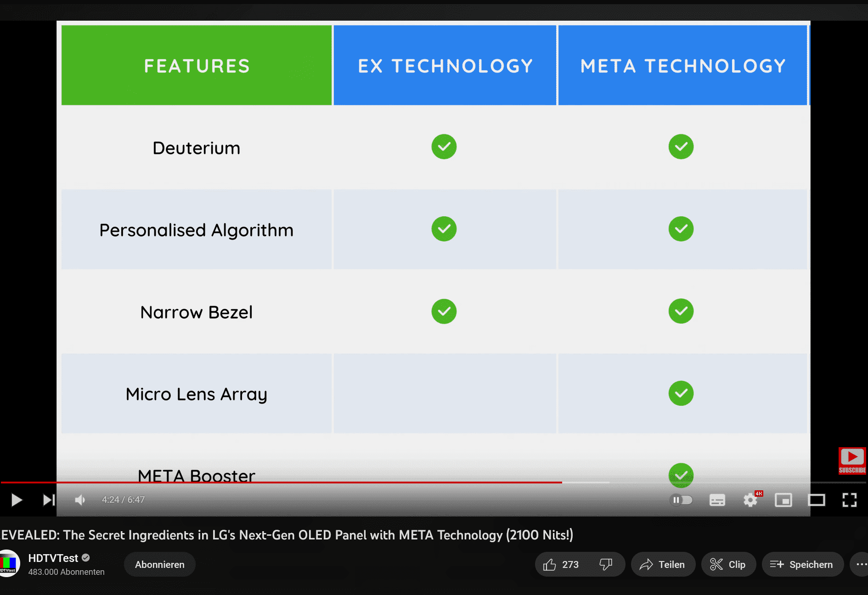The width and height of the screenshot is (868, 595).
Task: Create a clip with Clip button
Action: click(x=728, y=565)
